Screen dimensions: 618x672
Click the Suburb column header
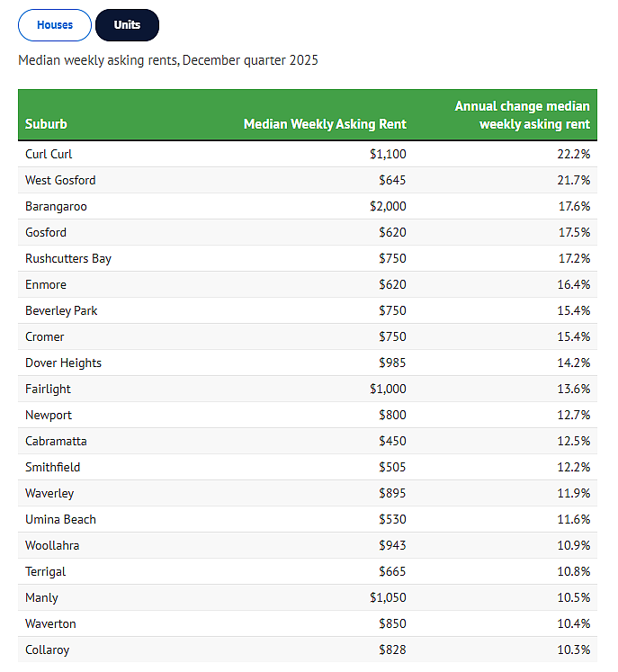(x=46, y=124)
